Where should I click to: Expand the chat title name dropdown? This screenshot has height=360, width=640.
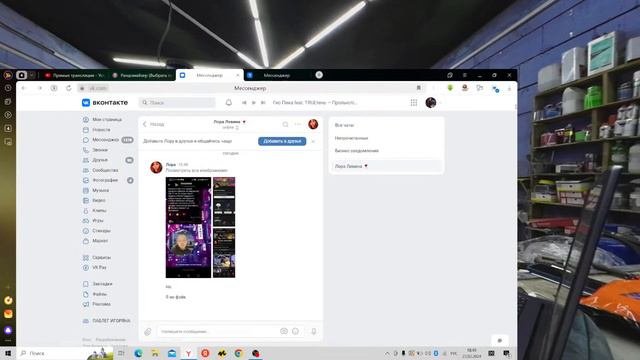[x=230, y=122]
